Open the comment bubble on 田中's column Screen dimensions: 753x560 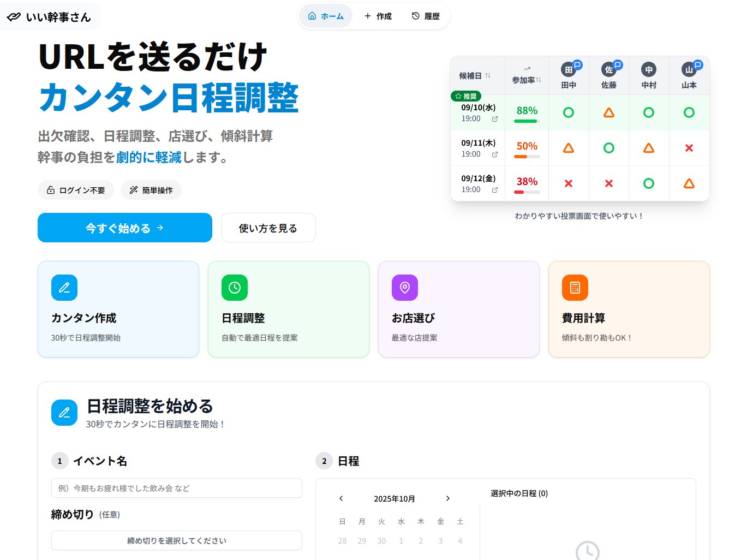click(x=578, y=65)
